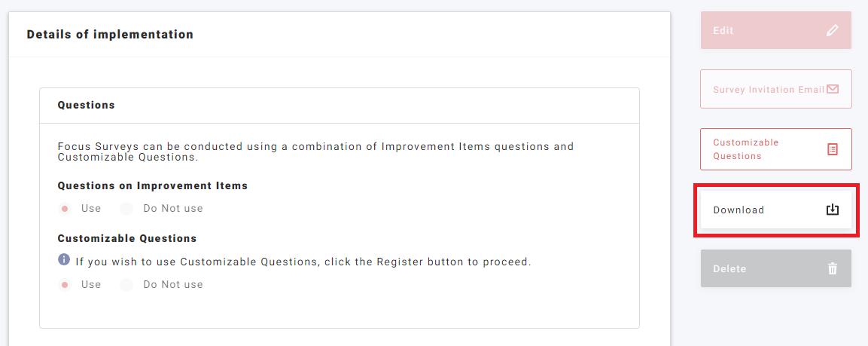Click the Details of implementation heading

pyautogui.click(x=110, y=35)
